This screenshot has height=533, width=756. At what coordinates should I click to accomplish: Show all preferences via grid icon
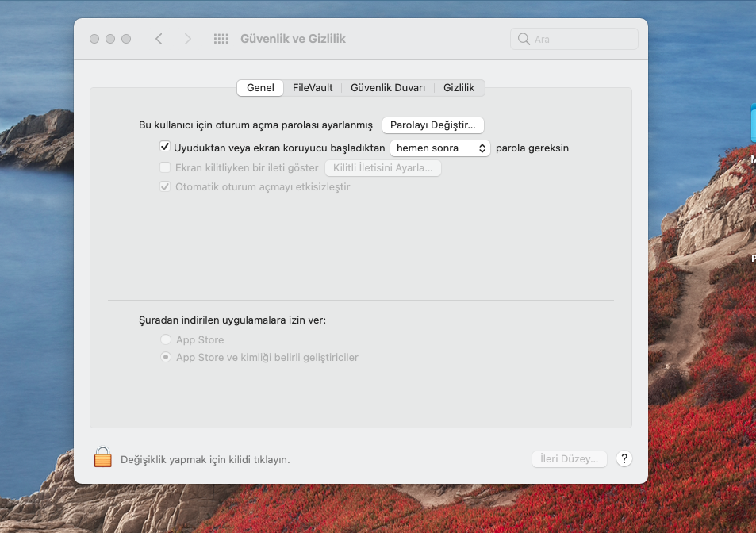point(221,39)
